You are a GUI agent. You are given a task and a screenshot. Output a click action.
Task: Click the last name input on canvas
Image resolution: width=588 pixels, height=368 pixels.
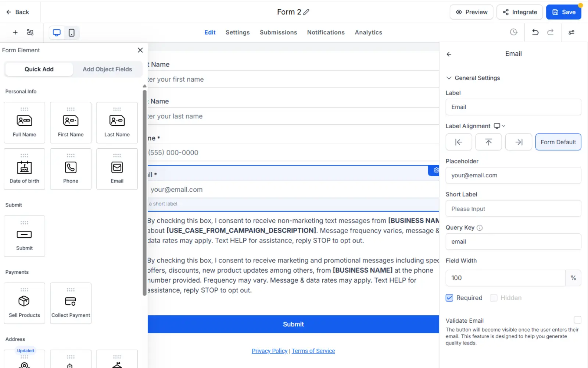[293, 116]
